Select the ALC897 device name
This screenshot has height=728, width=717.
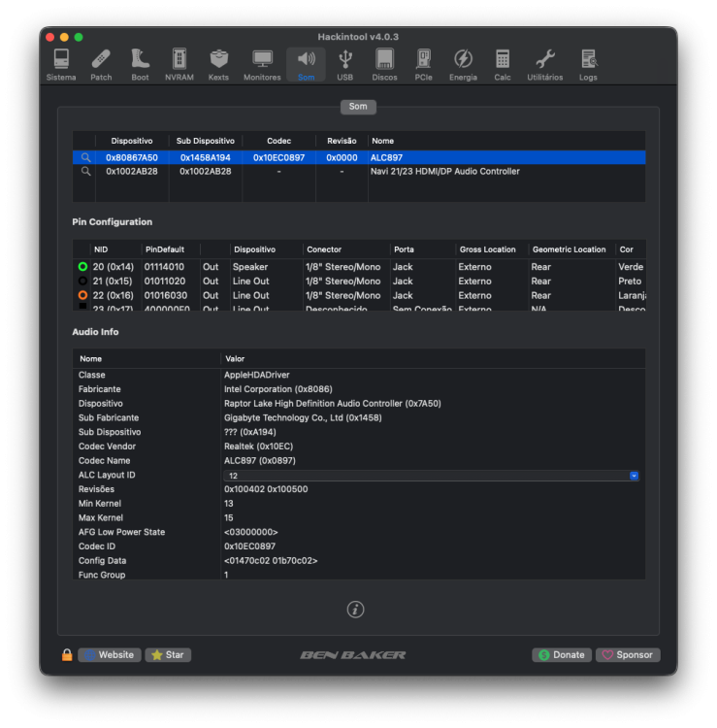tap(386, 157)
